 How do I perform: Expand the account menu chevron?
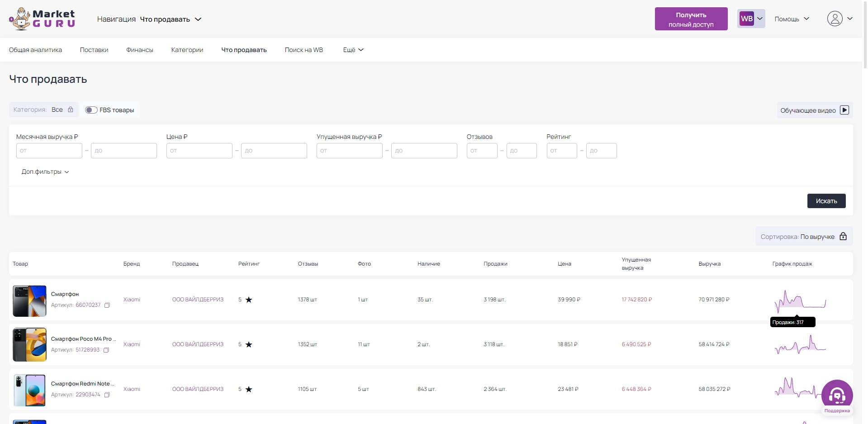[850, 19]
